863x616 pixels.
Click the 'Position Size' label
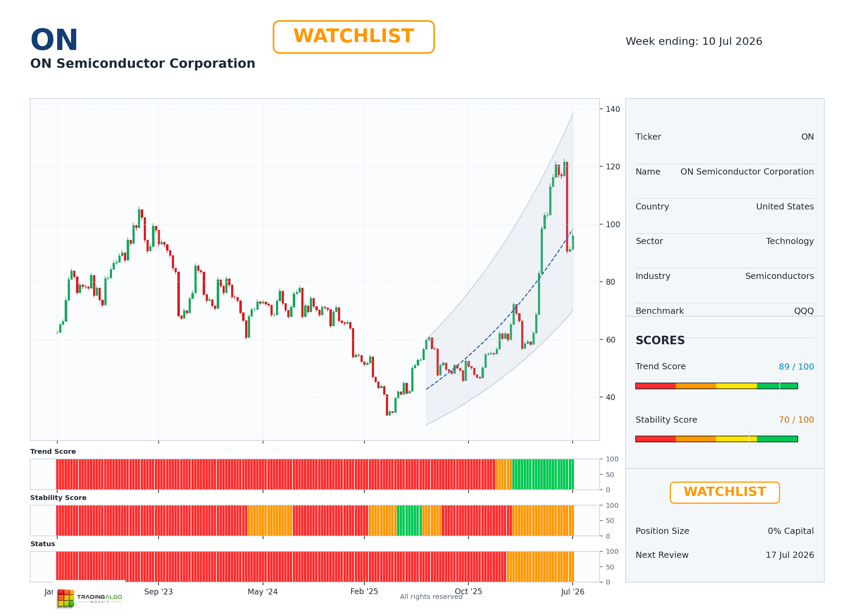coord(662,531)
